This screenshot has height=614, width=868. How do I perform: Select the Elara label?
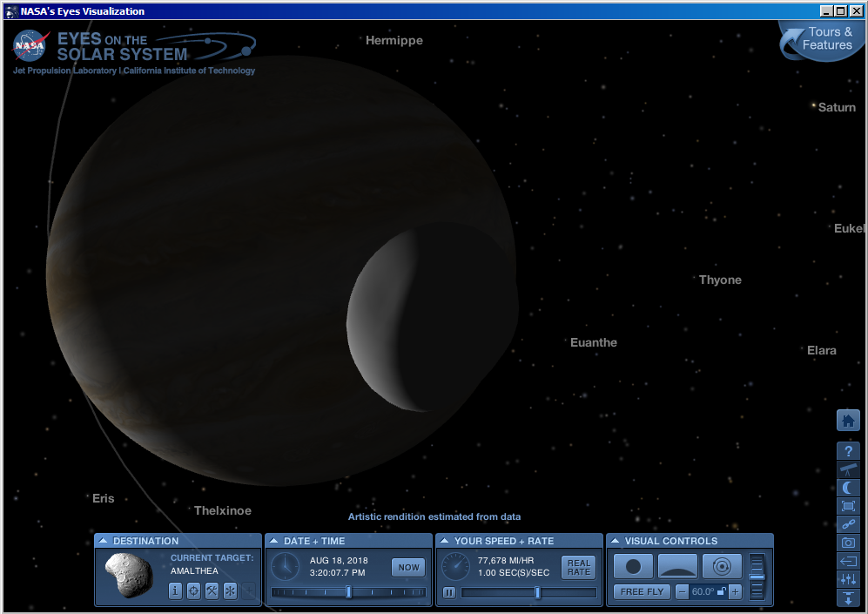[x=822, y=350]
